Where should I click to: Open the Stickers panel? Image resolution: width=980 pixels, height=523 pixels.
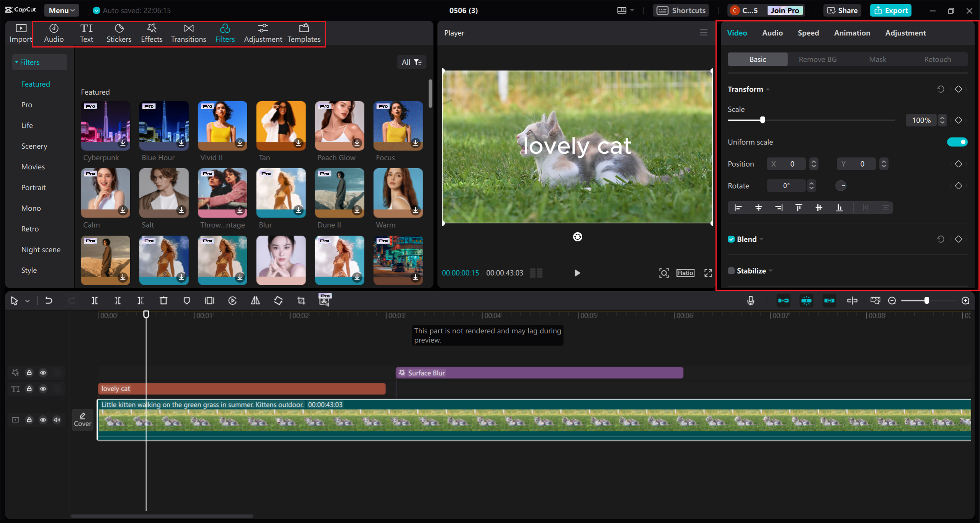(119, 33)
